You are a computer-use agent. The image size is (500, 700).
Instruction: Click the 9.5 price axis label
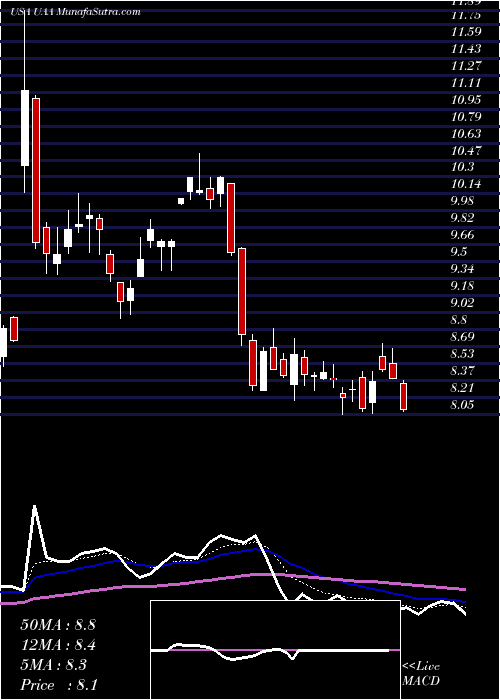pos(459,252)
